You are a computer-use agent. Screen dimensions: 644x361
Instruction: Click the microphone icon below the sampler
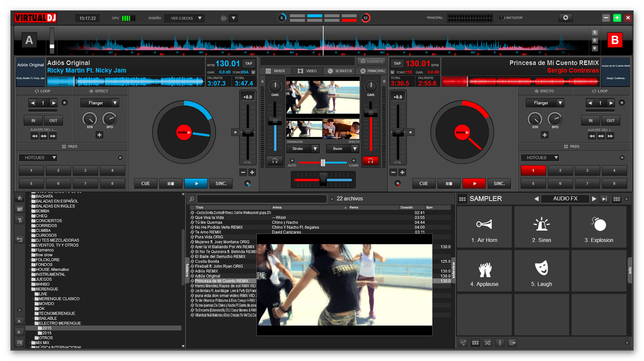tap(500, 343)
